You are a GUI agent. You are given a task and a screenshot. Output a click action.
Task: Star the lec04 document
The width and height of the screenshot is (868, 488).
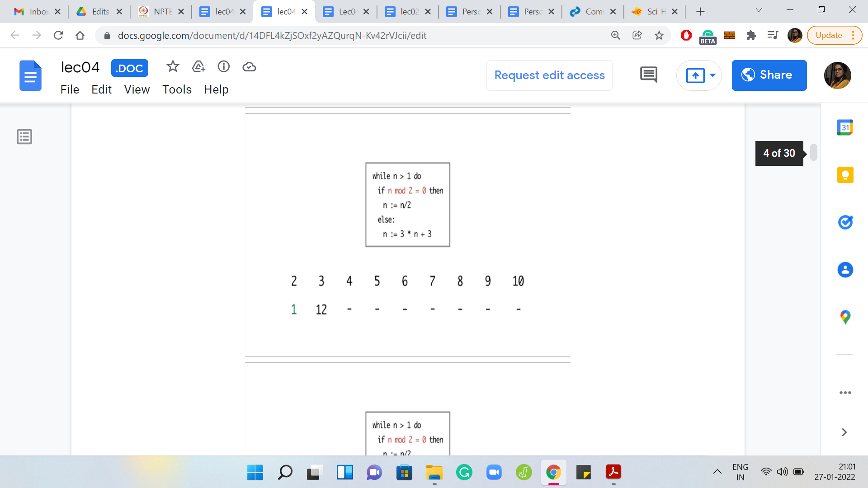pyautogui.click(x=173, y=67)
